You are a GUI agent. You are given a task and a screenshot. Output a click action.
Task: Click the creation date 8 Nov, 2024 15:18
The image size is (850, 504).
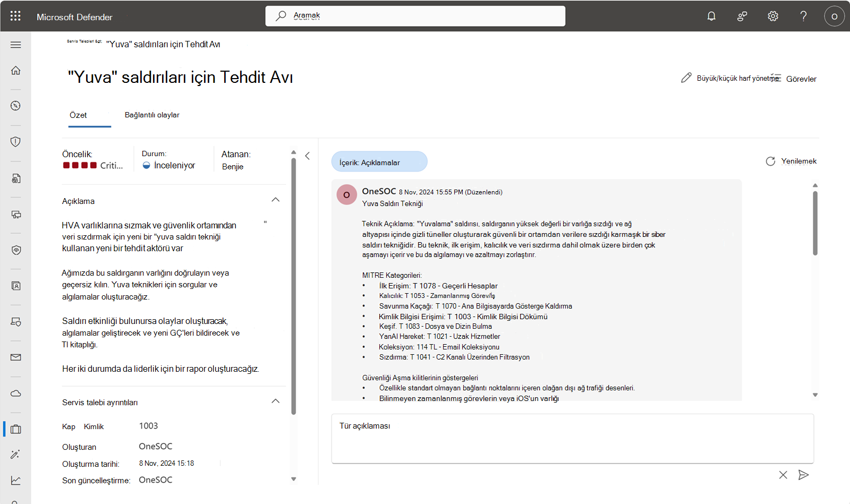point(166,463)
